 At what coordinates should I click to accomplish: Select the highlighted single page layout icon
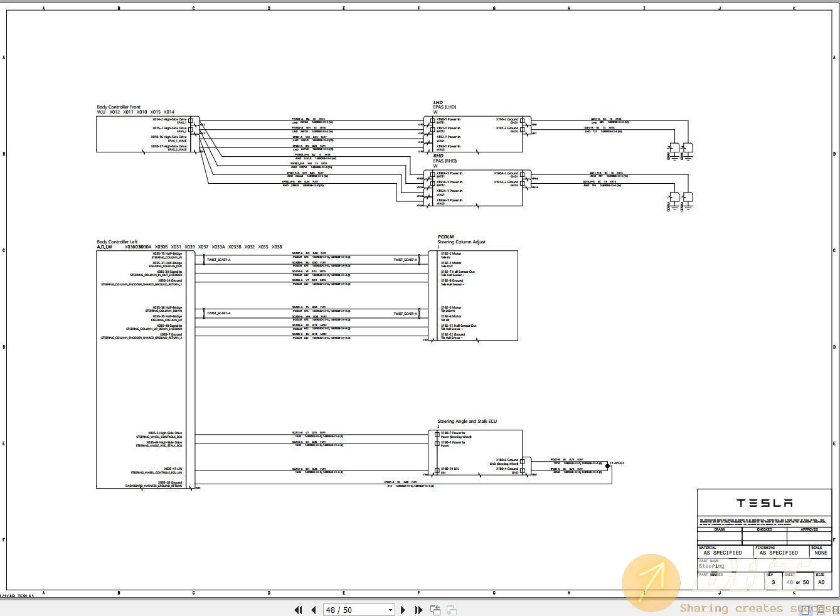806,610
